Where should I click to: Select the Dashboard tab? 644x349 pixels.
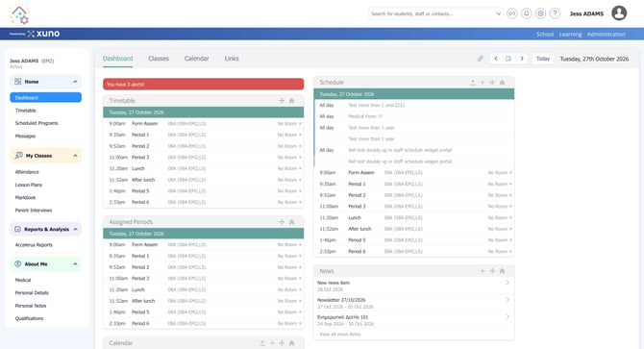(x=117, y=59)
